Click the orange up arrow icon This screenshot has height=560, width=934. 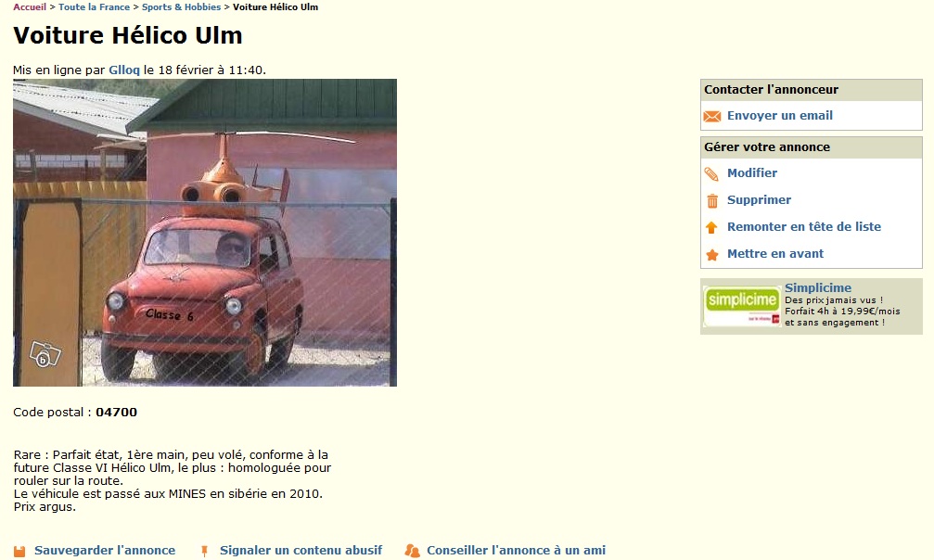711,227
